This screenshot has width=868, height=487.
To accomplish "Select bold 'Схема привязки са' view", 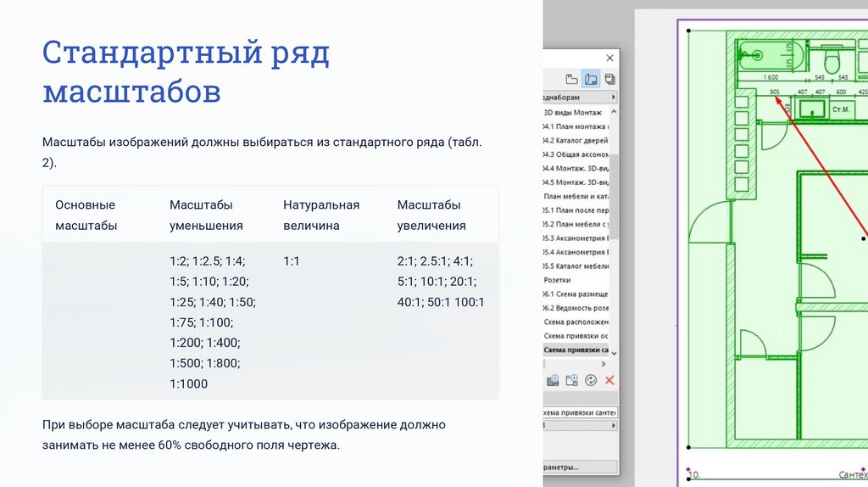I will (576, 350).
